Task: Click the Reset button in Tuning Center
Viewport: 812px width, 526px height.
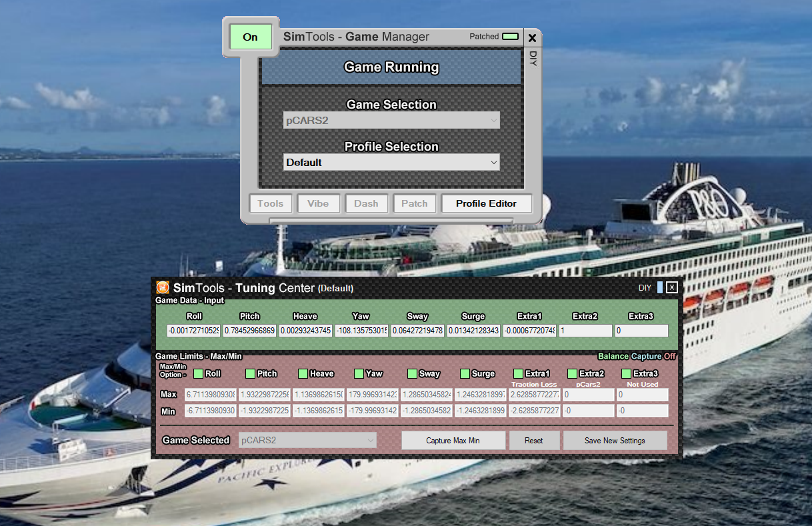Action: (x=534, y=440)
